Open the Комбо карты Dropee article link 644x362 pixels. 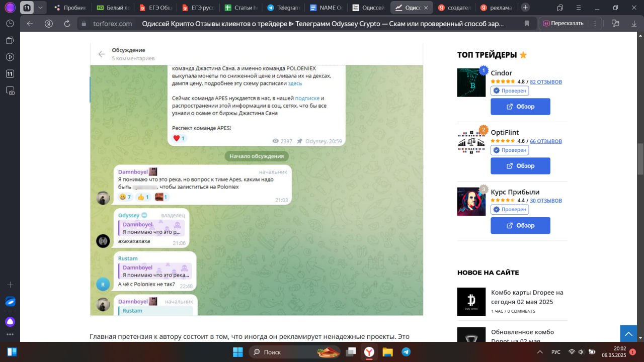[x=527, y=297]
